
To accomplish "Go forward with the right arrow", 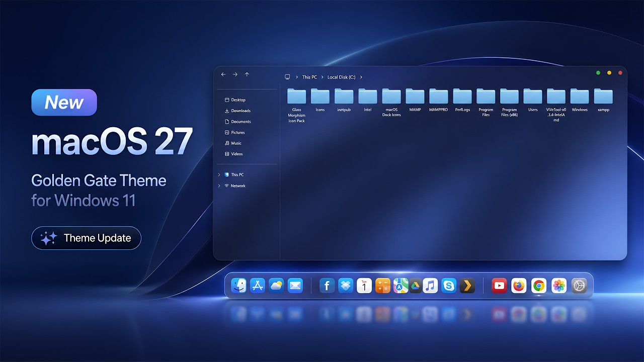I will pos(235,74).
